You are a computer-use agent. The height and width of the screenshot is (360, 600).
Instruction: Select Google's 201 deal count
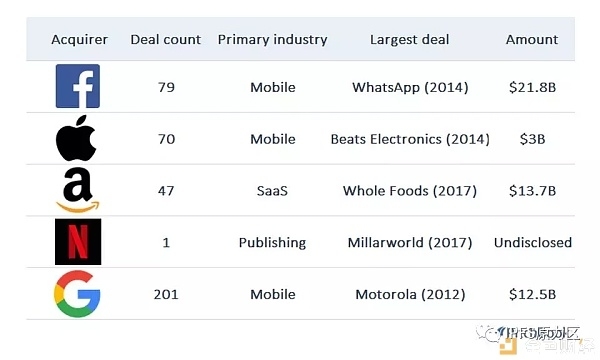pos(166,295)
